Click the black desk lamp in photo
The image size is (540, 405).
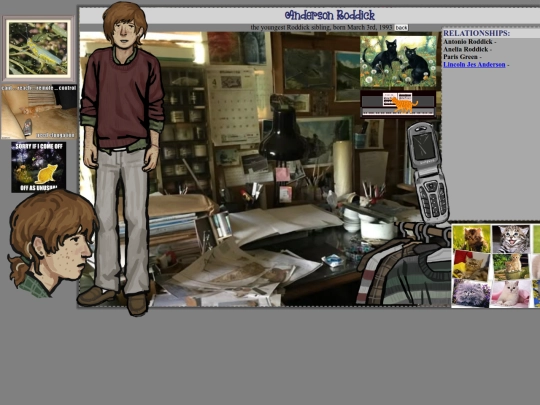283,134
